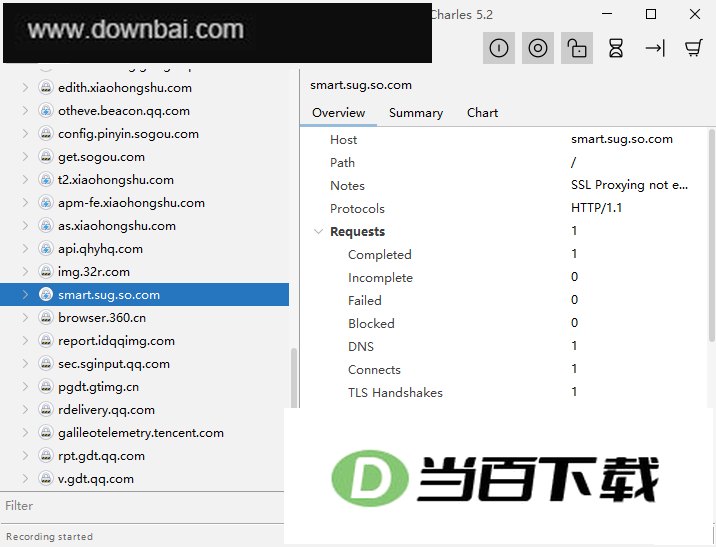Select the Blocked requests row

[505, 323]
